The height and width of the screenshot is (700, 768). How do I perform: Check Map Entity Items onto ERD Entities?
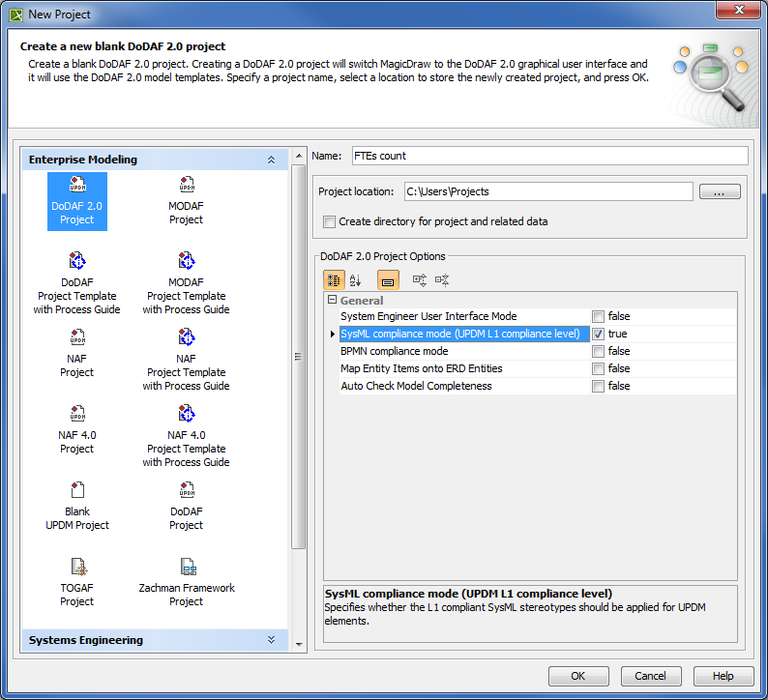click(598, 368)
